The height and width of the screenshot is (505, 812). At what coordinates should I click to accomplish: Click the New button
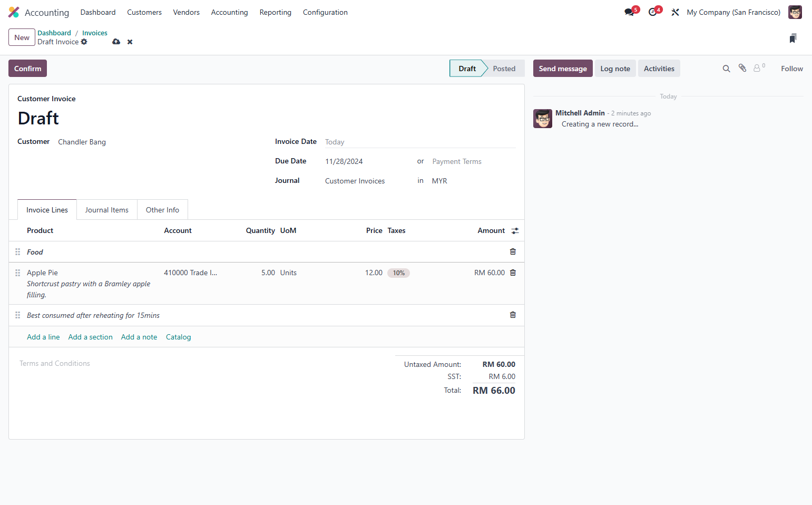(x=22, y=37)
